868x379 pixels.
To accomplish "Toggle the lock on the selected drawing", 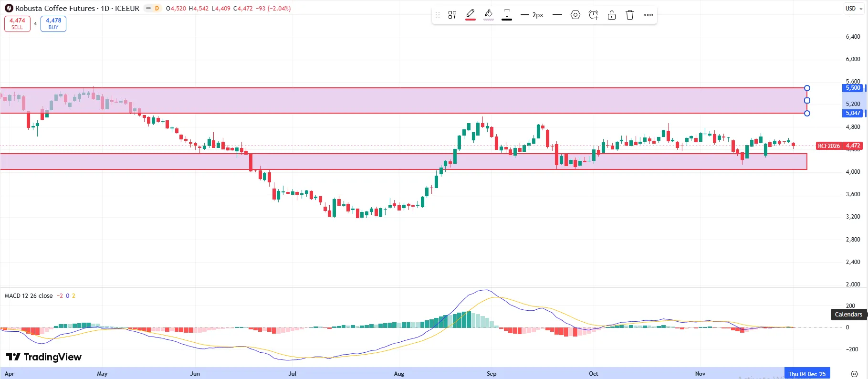I will 611,15.
